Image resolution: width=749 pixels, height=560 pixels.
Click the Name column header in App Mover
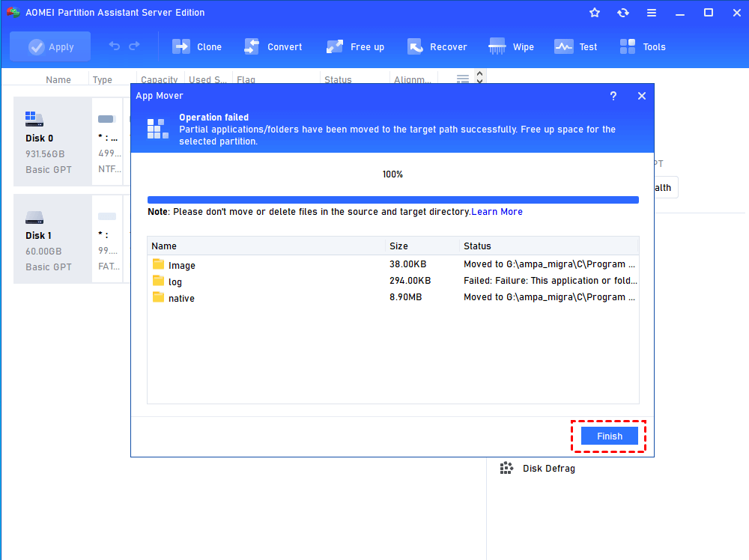(267, 246)
